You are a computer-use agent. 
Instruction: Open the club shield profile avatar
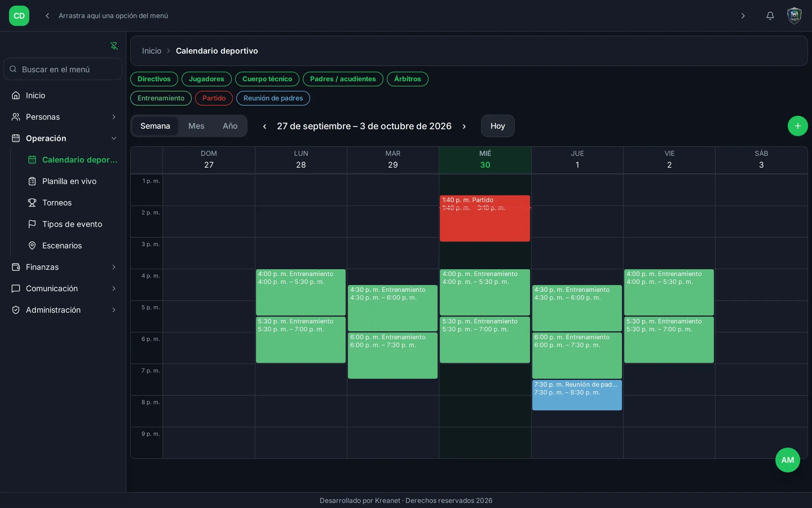[x=794, y=16]
